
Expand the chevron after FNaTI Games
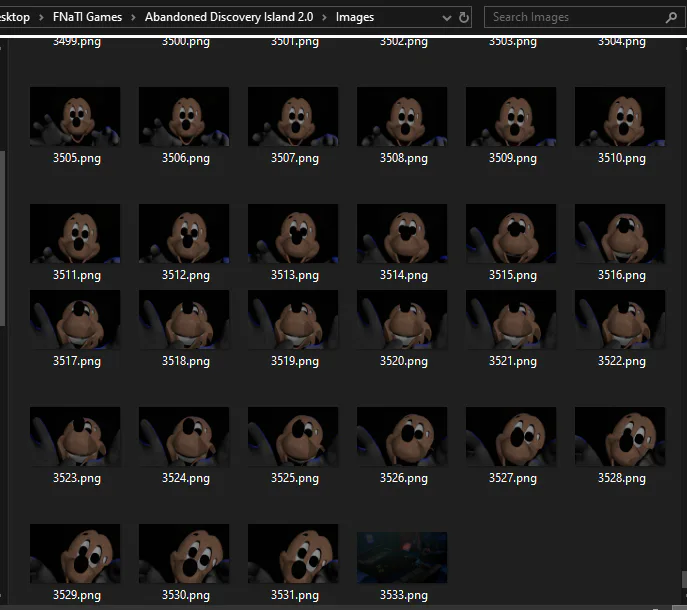133,18
